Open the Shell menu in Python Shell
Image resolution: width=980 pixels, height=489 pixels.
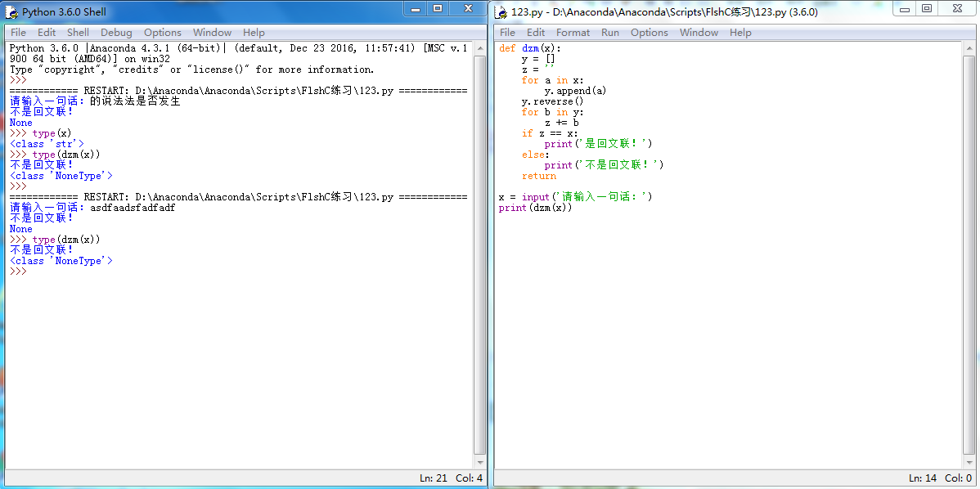tap(78, 33)
